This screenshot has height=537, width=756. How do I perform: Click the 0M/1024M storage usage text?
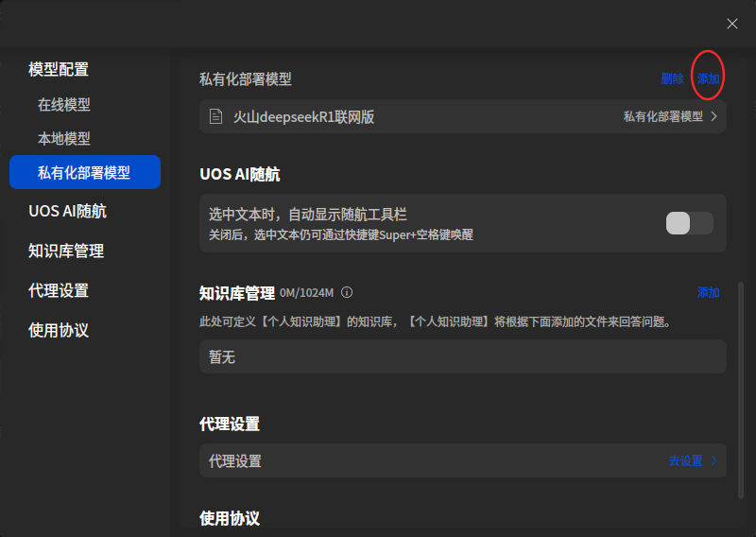pos(306,293)
